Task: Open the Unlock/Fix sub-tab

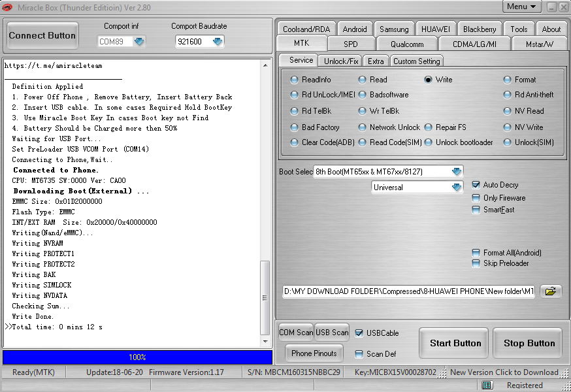Action: point(341,61)
